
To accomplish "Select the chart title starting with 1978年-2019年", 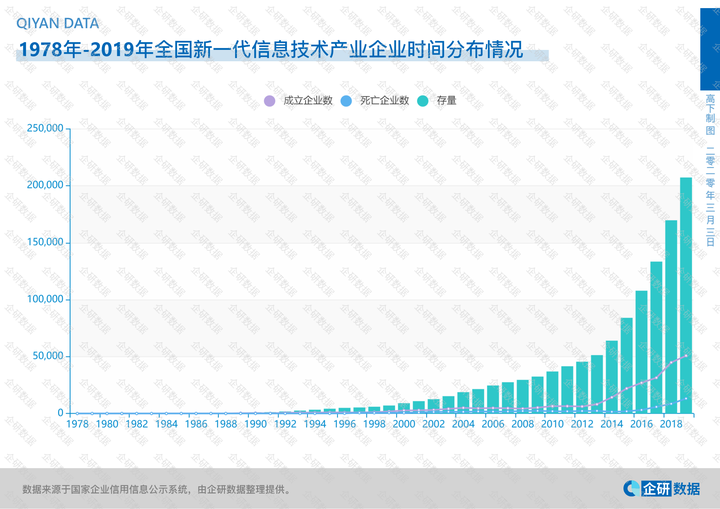I will [270, 51].
